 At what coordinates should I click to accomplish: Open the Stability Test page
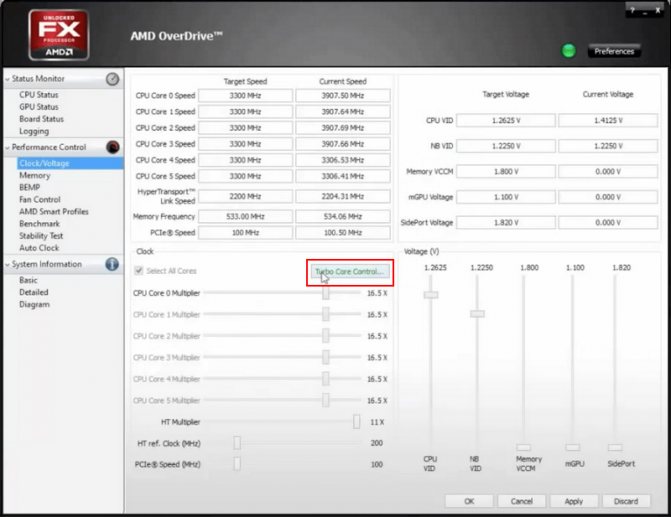pos(41,235)
